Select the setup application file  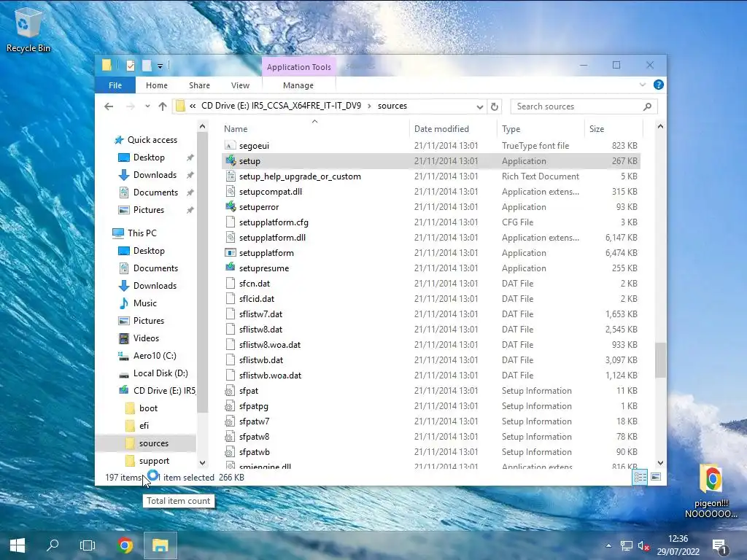click(x=430, y=161)
